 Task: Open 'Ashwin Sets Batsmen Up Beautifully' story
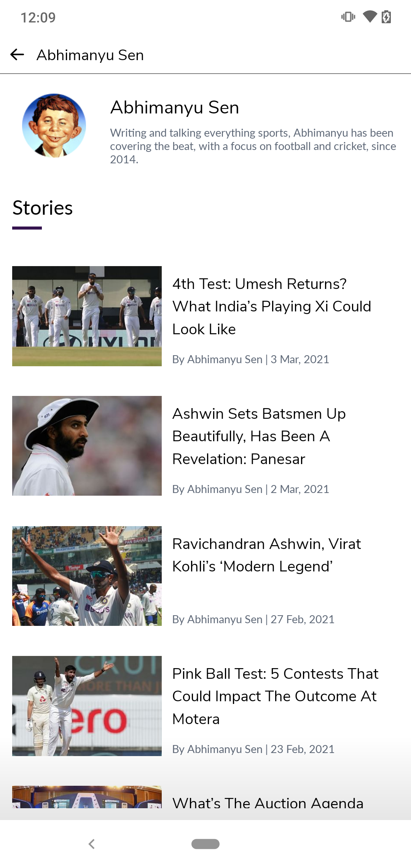[259, 436]
